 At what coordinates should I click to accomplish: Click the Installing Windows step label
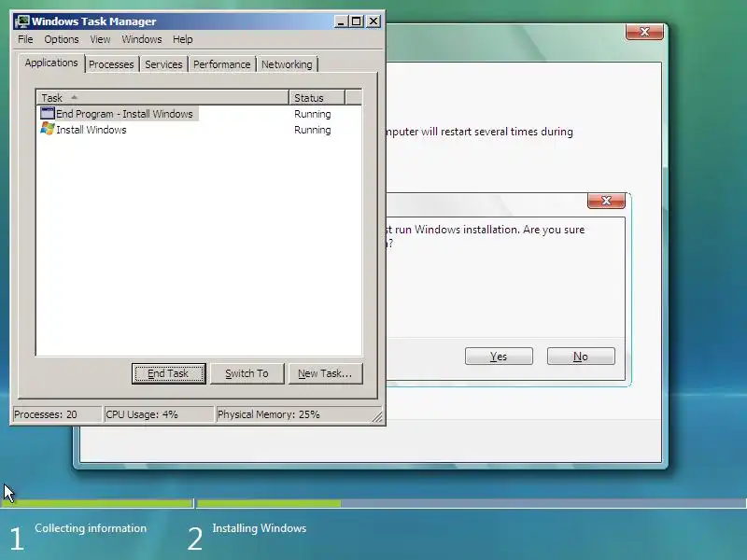tap(260, 528)
